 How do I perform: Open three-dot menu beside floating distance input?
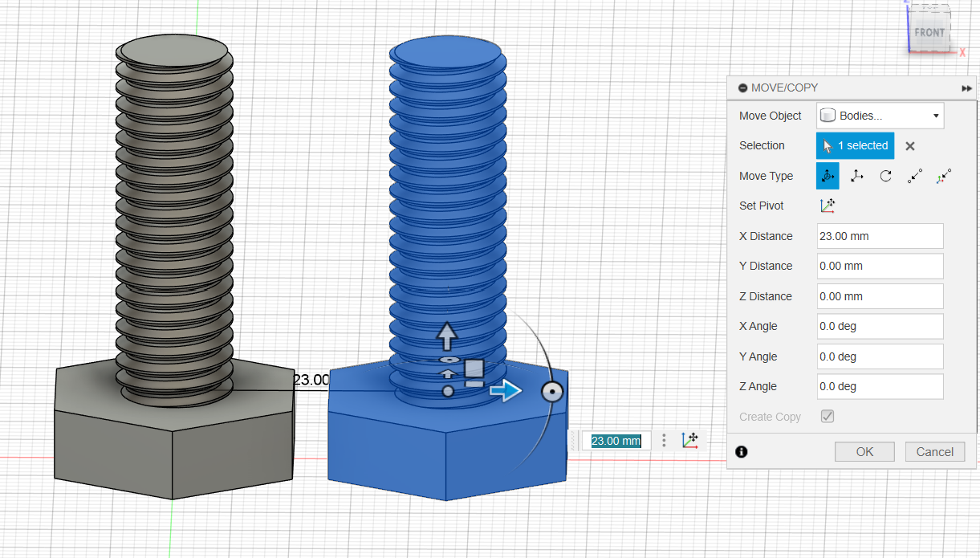click(x=664, y=440)
